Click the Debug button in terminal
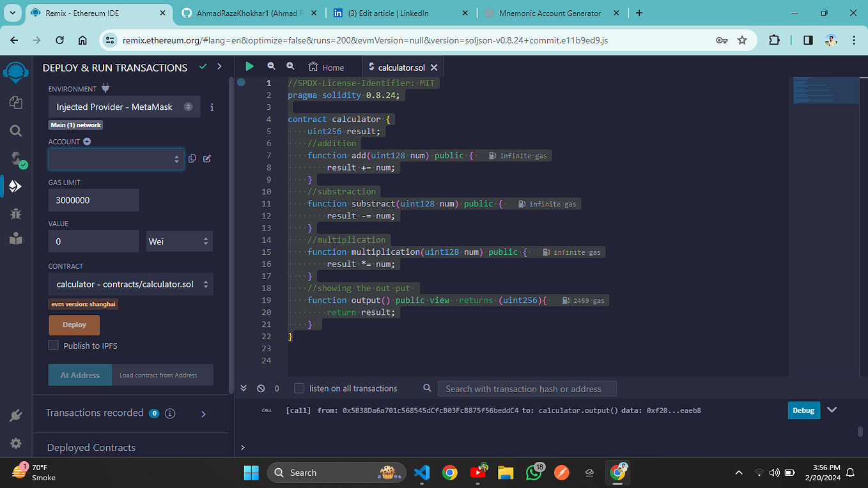This screenshot has height=488, width=868. point(803,410)
